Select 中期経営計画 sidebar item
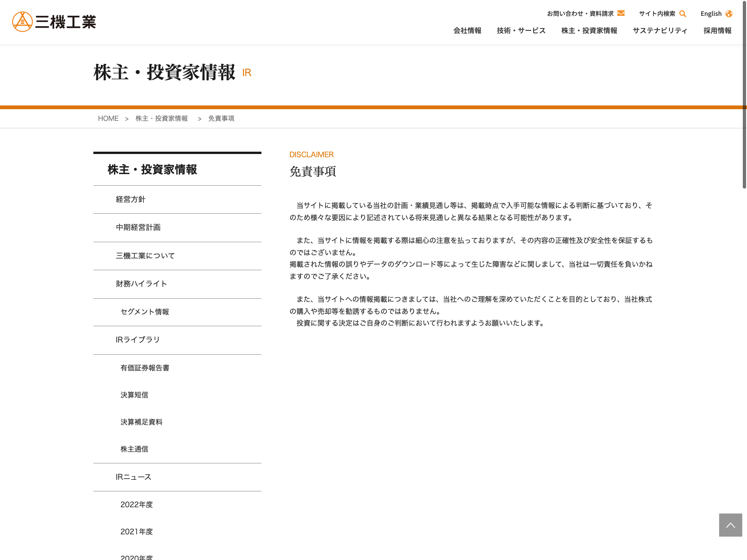The width and height of the screenshot is (747, 560). [138, 227]
